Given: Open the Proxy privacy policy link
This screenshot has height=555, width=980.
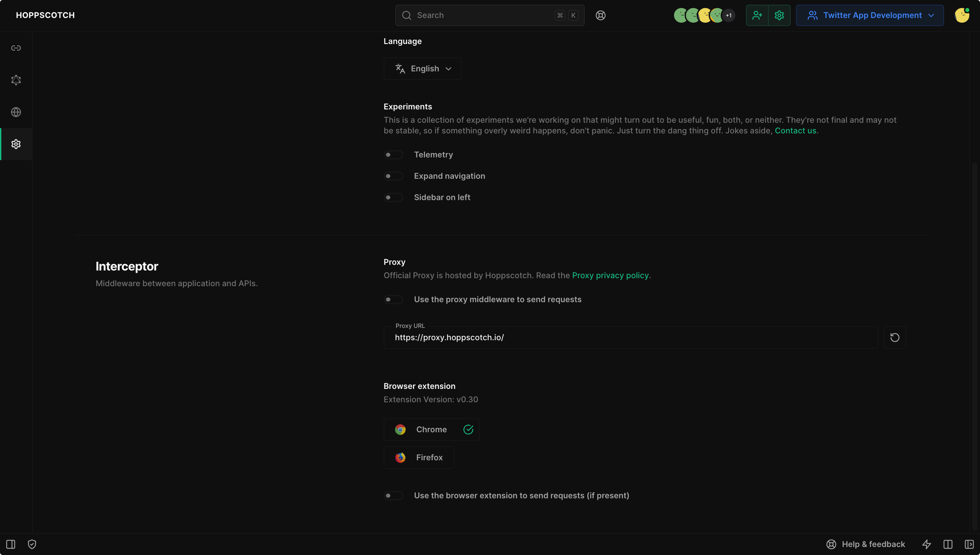Looking at the screenshot, I should pos(610,275).
